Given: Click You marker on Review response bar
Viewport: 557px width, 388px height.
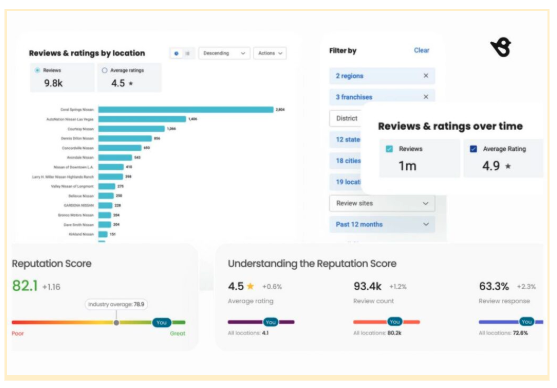Looking at the screenshot, I should 526,322.
